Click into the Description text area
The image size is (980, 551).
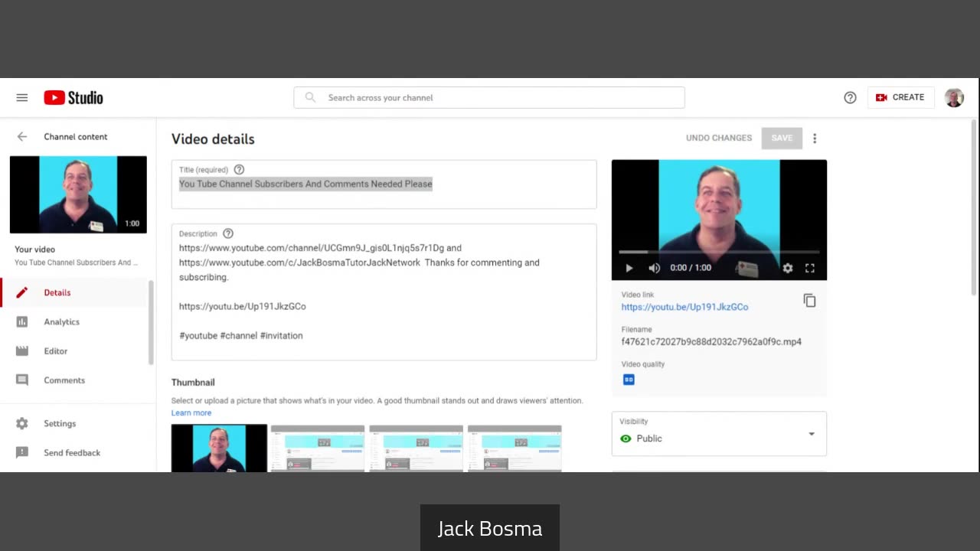pyautogui.click(x=384, y=292)
